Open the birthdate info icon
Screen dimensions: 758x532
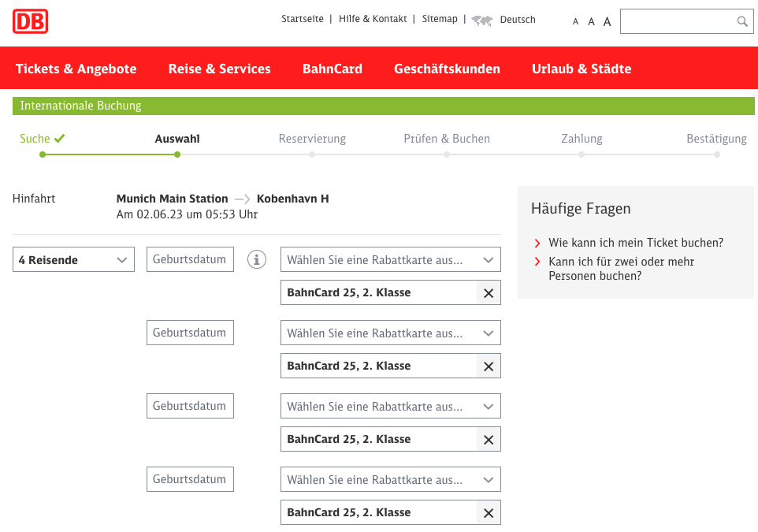click(257, 259)
